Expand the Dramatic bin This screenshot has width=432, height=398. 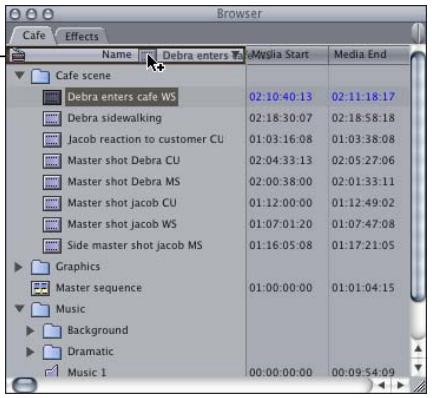point(30,352)
